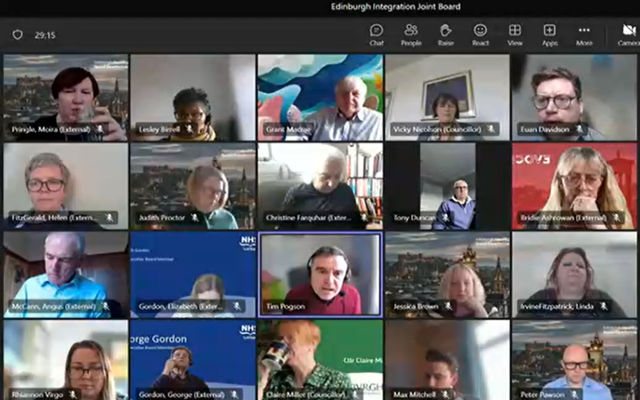640x400 pixels.
Task: Select Tony Duncan video tile
Action: tap(447, 186)
